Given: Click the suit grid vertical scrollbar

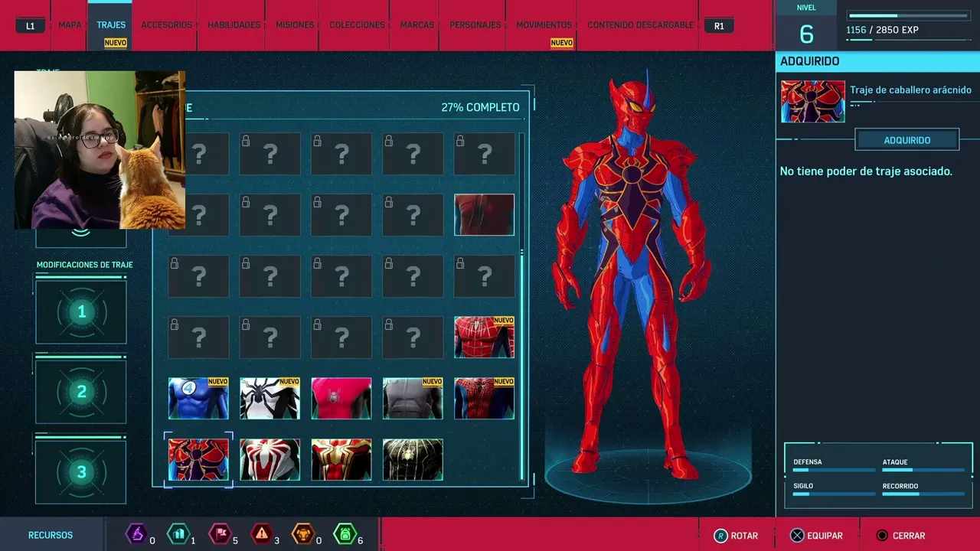Looking at the screenshot, I should (523, 306).
